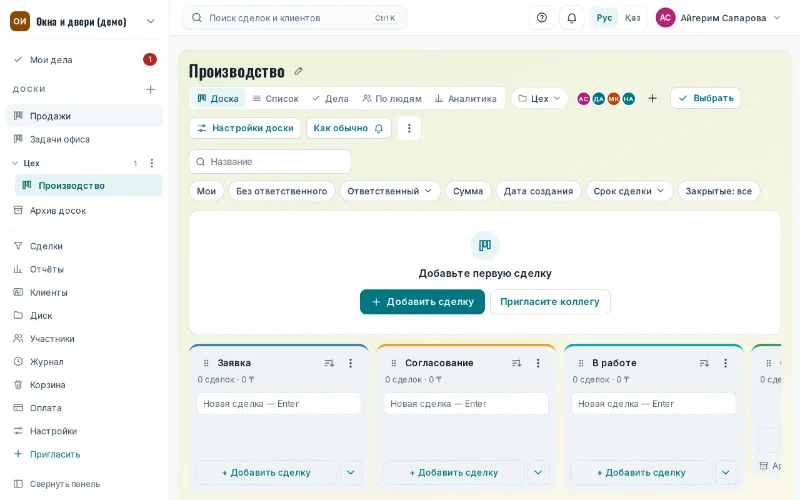This screenshot has height=500, width=800.
Task: Open the Цех folder dropdown in toolbar
Action: (x=539, y=98)
